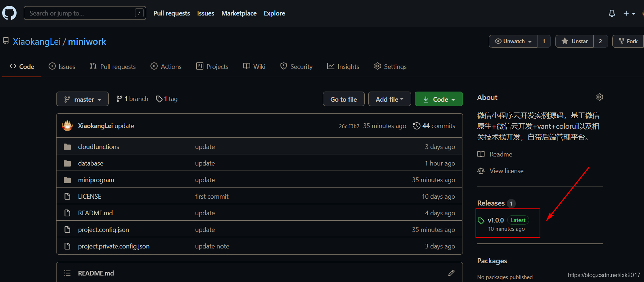Viewport: 644px width, 282px height.
Task: Open Marketplace in top navigation
Action: pyautogui.click(x=239, y=13)
